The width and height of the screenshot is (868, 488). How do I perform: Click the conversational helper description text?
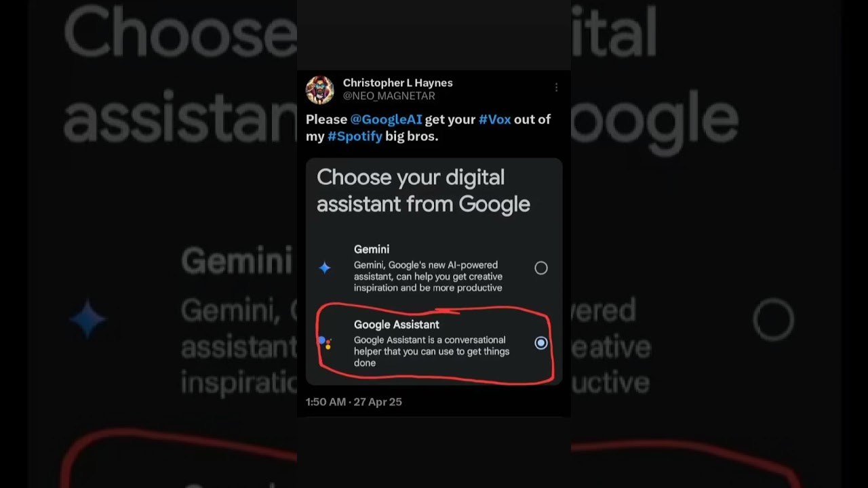click(x=431, y=351)
